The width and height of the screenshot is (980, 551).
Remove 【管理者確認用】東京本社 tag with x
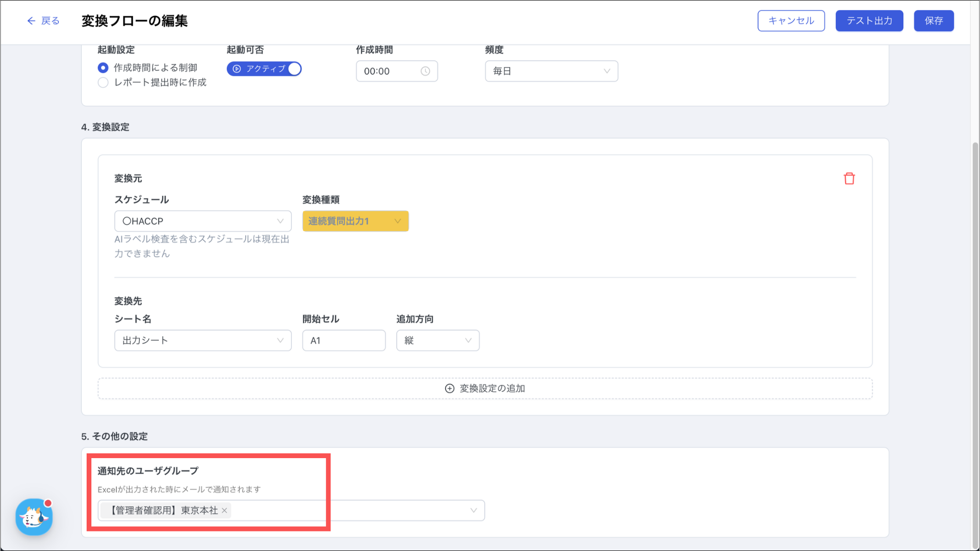224,510
